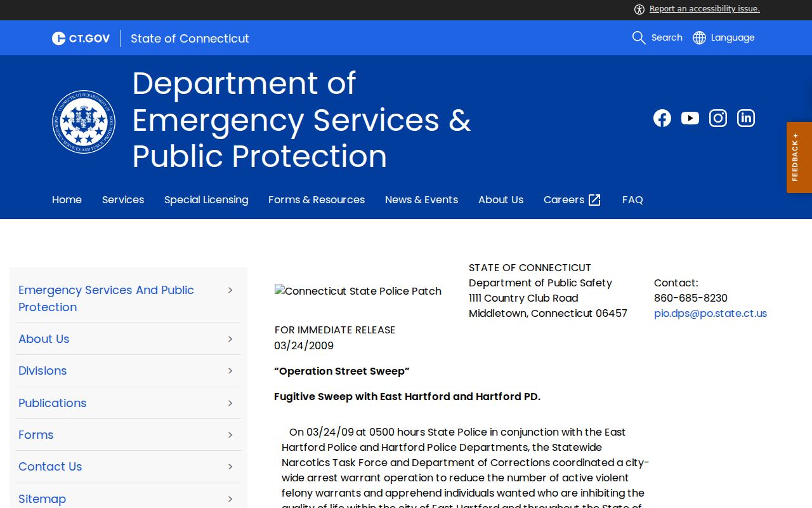This screenshot has height=508, width=812.
Task: Expand the About Us sidebar chevron
Action: click(x=230, y=339)
